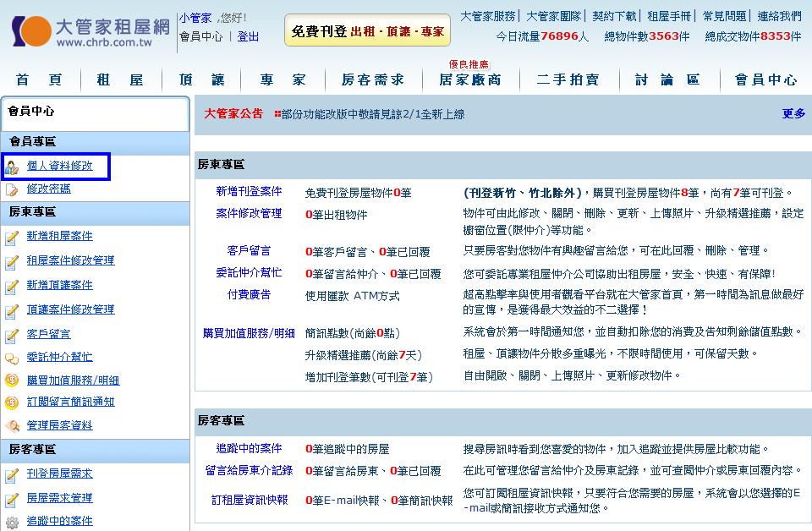Open the 新增租屋案件 sidebar link
This screenshot has width=812, height=531.
(59, 236)
